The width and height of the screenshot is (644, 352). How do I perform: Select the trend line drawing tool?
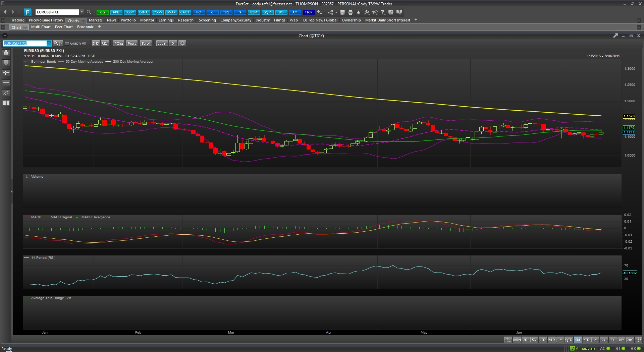click(6, 93)
